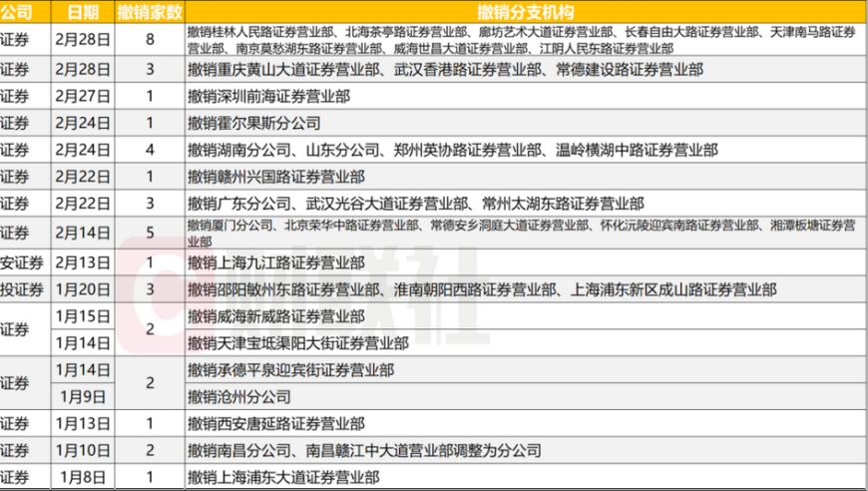Click the 撤销家数 column header
The width and height of the screenshot is (868, 491).
pos(149,12)
